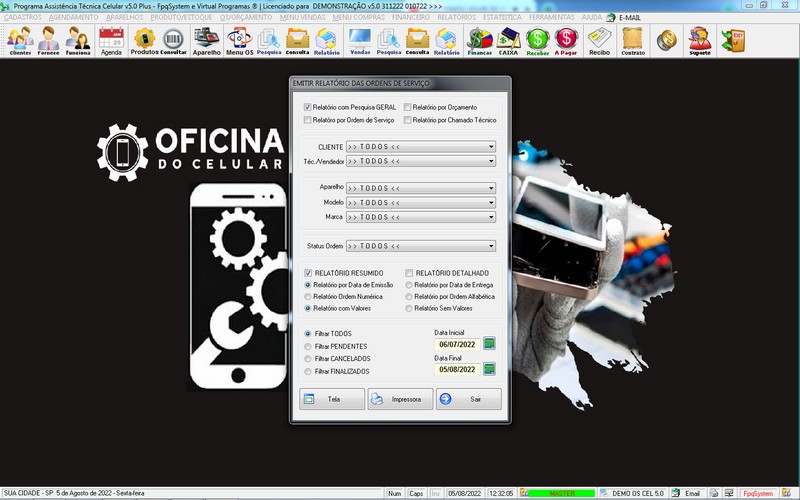
Task: Click the Consulta icon beside Menu OS group
Action: (x=297, y=41)
